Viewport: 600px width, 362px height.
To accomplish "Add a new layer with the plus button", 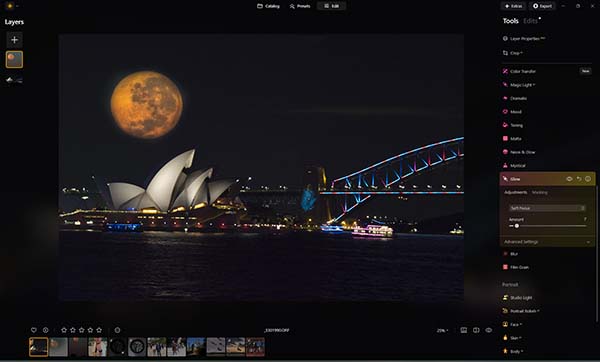I will point(15,40).
